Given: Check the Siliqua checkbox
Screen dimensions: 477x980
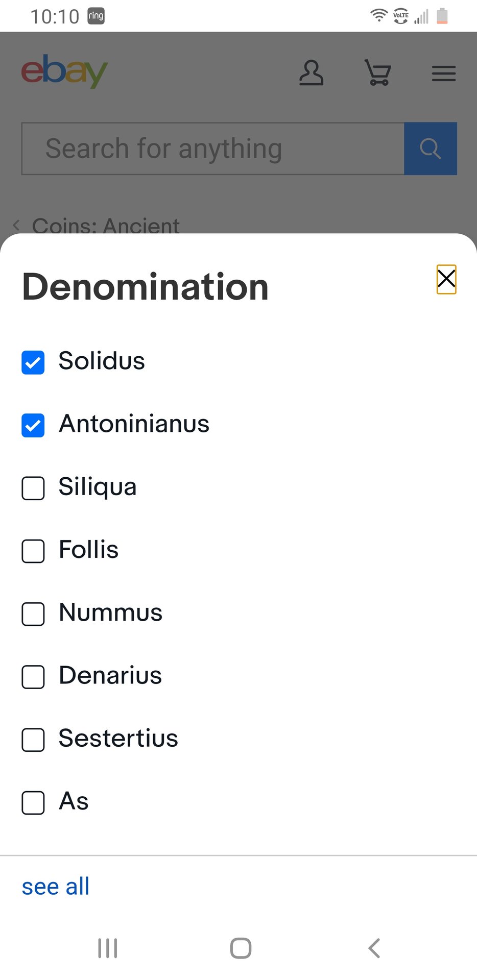Looking at the screenshot, I should (33, 488).
